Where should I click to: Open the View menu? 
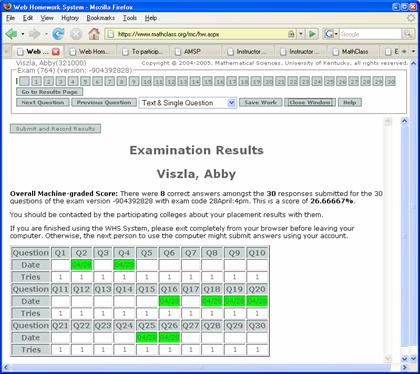[x=47, y=18]
